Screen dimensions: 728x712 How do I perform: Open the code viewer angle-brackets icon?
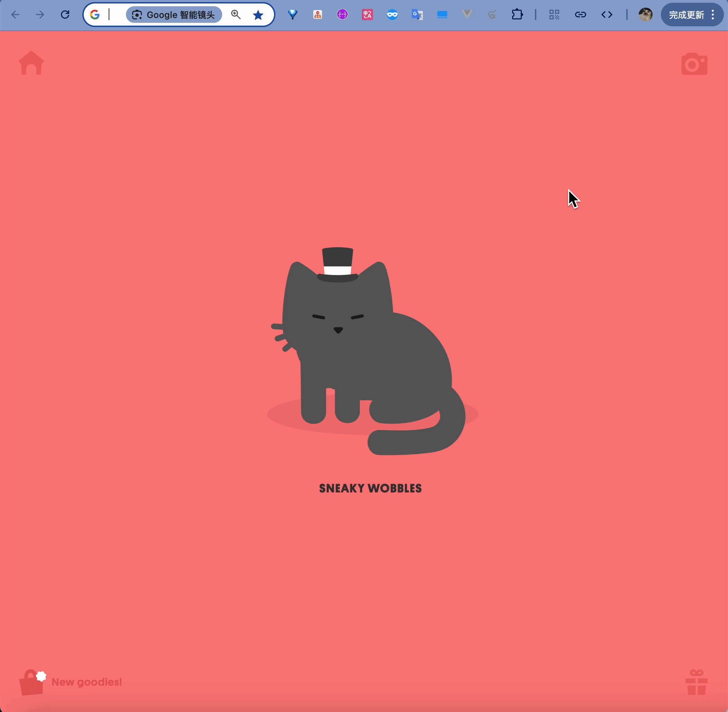coord(607,15)
